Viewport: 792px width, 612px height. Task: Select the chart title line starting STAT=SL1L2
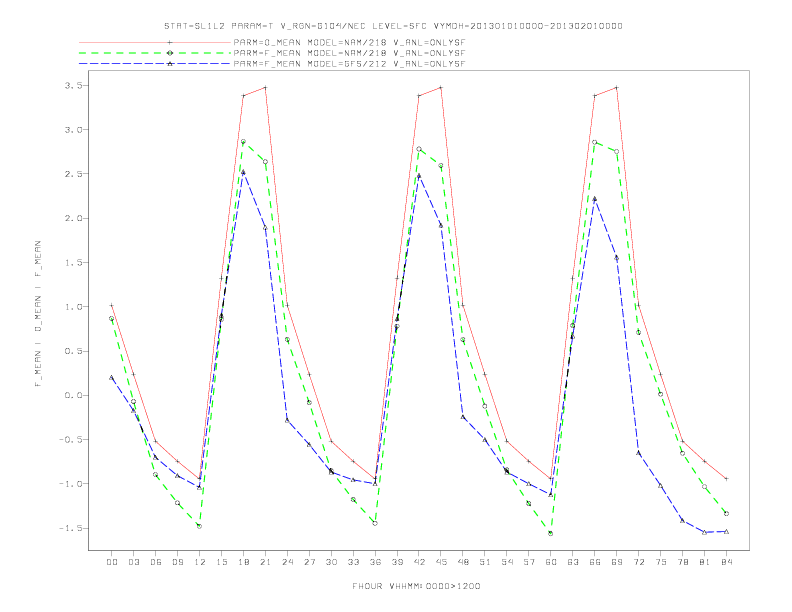[x=393, y=26]
